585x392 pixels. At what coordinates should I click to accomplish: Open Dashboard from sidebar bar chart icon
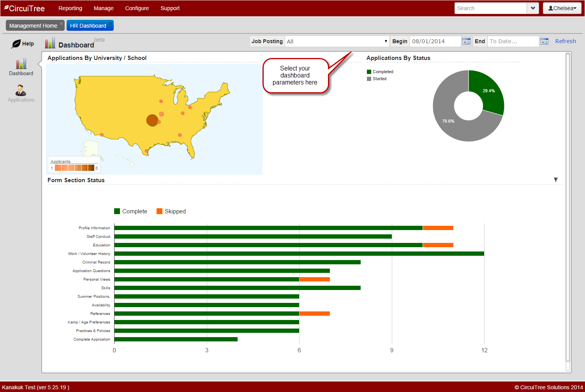tap(21, 64)
